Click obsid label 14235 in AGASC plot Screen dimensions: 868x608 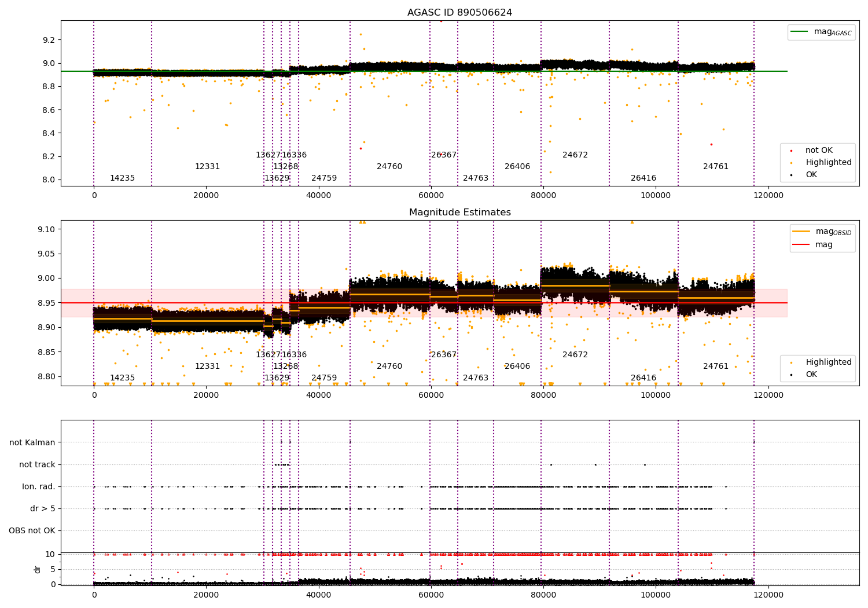(122, 178)
